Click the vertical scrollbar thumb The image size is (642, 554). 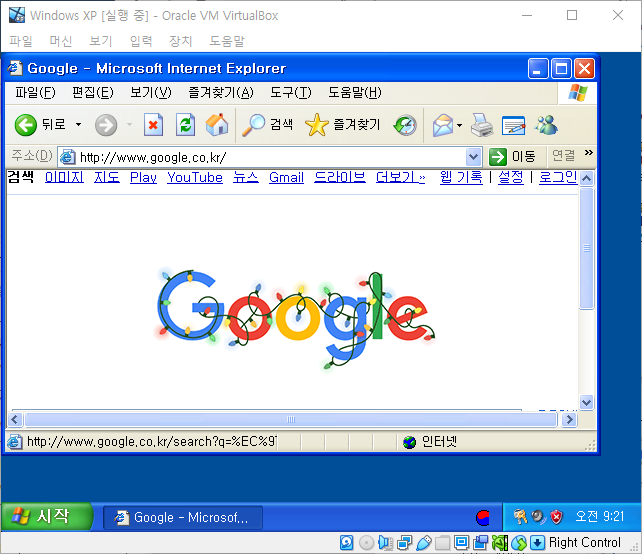[x=586, y=248]
